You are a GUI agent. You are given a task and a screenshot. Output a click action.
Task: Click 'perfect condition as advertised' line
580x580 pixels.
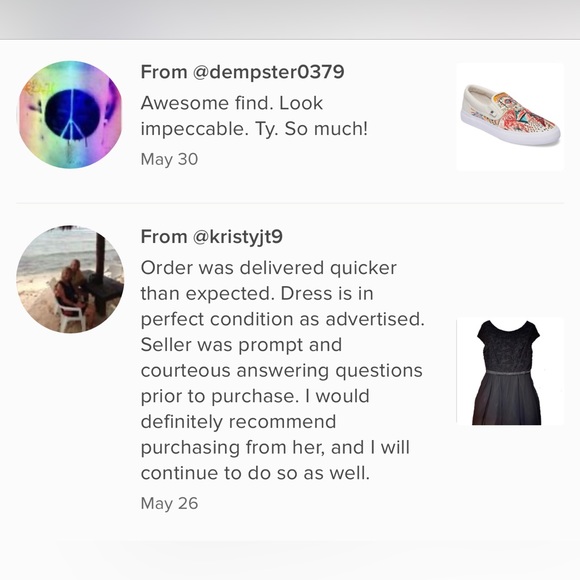282,319
